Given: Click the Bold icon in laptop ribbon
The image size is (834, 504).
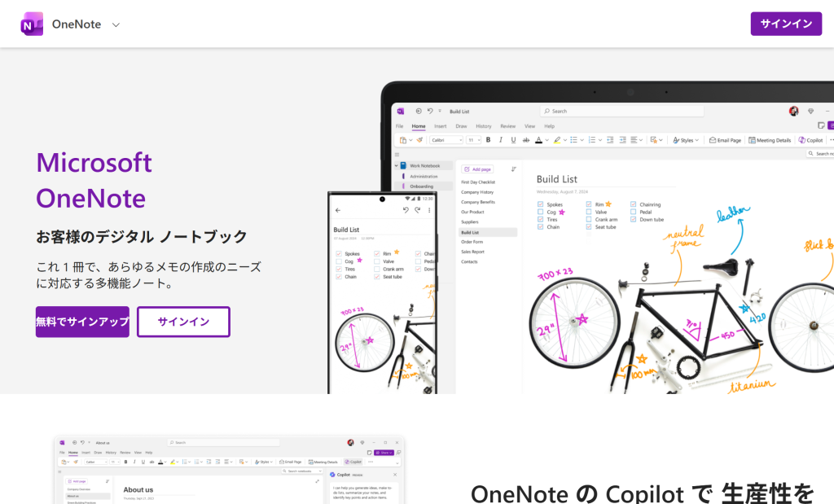Looking at the screenshot, I should (489, 140).
